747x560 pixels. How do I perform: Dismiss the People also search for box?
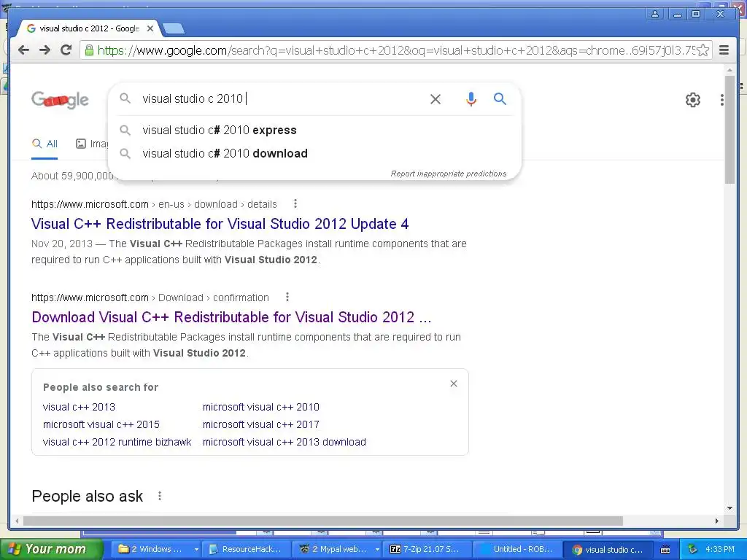454,384
